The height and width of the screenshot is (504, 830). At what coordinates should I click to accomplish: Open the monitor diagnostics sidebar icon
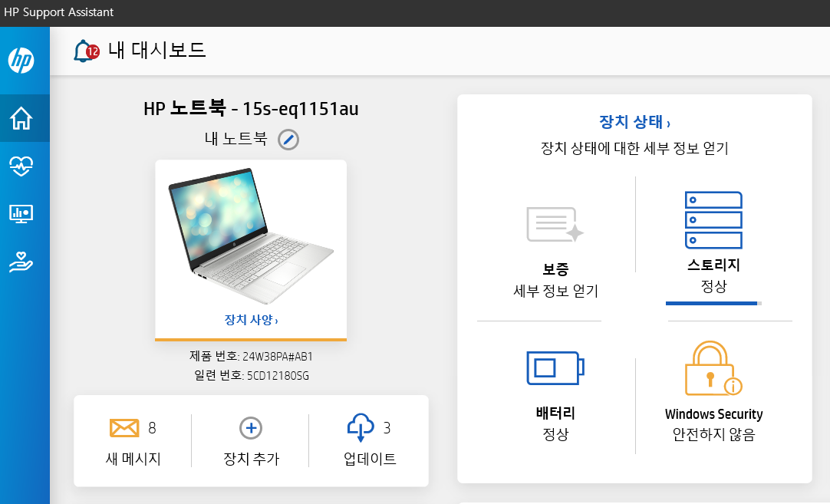click(21, 213)
